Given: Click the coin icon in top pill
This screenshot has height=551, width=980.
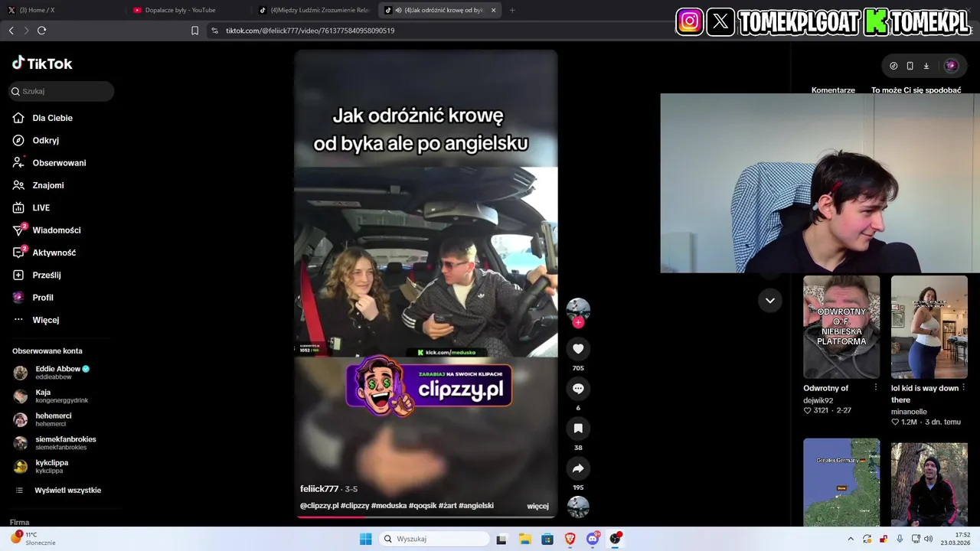Looking at the screenshot, I should click(893, 66).
